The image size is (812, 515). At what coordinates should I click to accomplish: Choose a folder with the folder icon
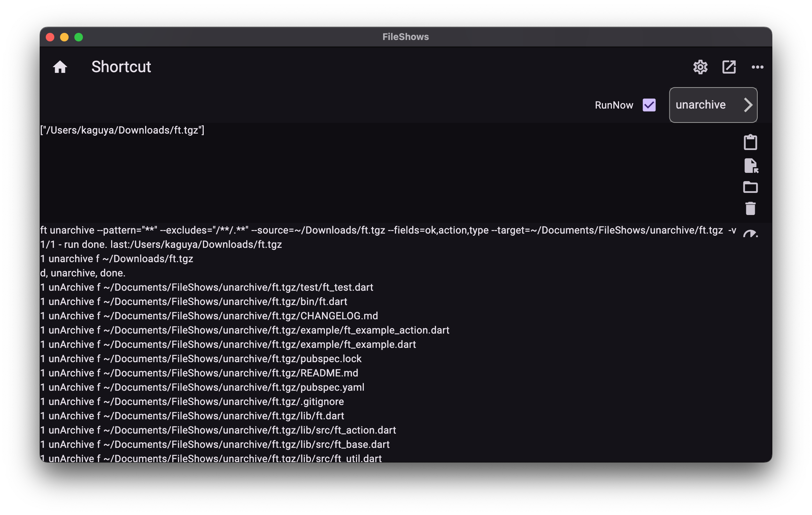point(750,187)
